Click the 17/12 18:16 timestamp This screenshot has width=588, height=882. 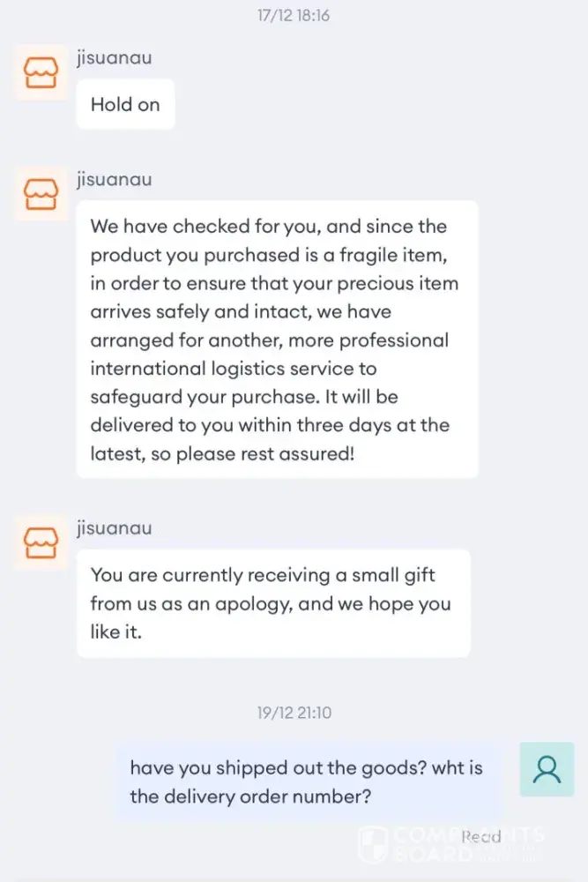click(x=294, y=16)
